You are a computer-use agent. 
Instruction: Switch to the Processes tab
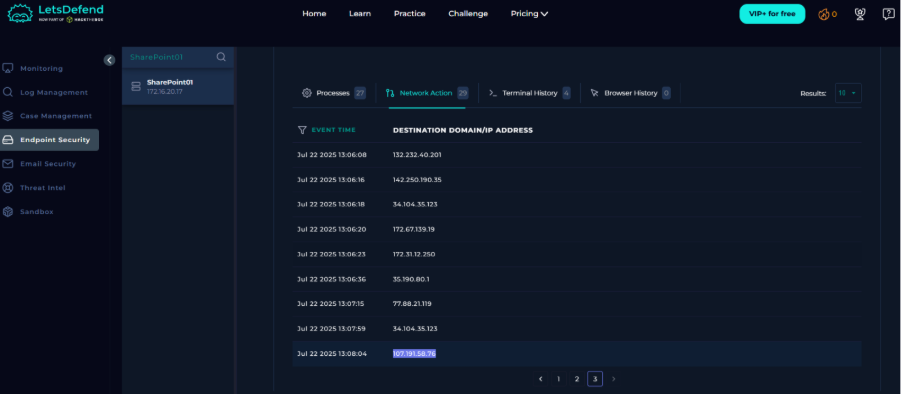click(334, 93)
